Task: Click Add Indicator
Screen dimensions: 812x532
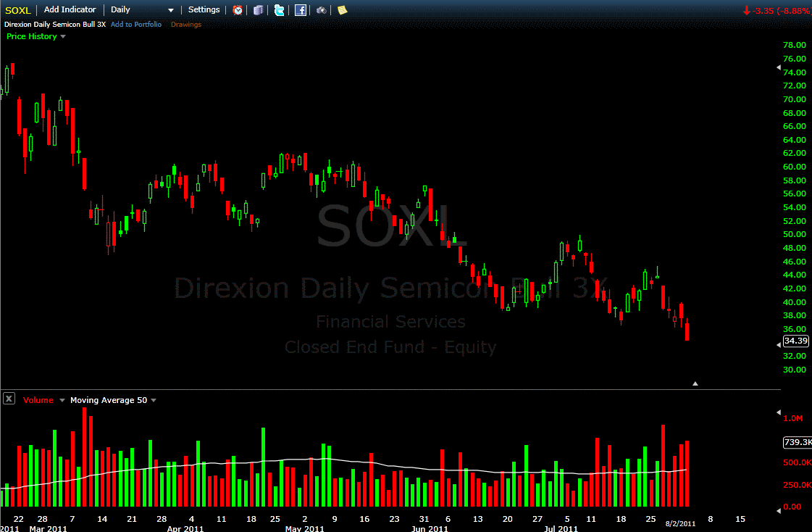Action: (70, 9)
